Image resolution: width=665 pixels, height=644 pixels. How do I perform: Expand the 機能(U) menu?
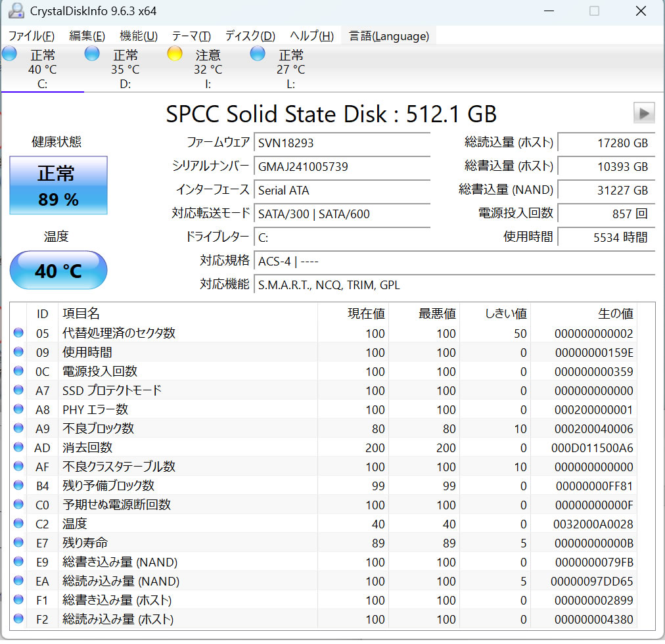139,36
